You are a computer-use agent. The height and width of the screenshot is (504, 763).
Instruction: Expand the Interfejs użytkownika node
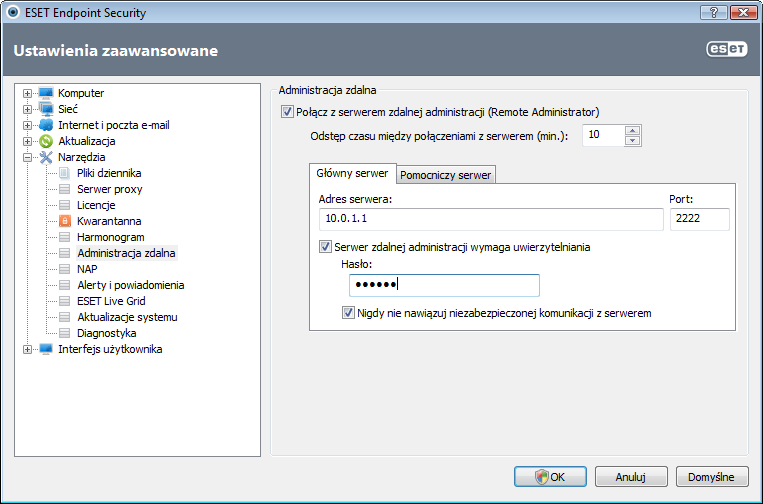coord(28,349)
